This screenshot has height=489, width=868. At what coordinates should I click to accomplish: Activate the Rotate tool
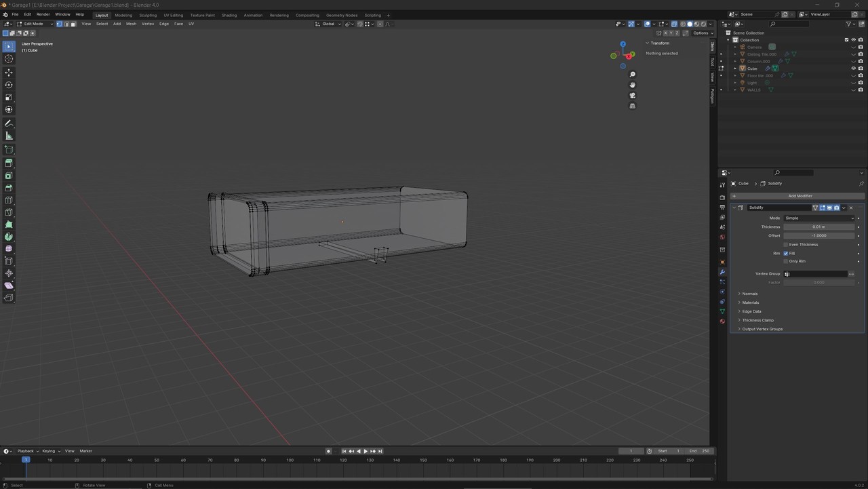(9, 85)
